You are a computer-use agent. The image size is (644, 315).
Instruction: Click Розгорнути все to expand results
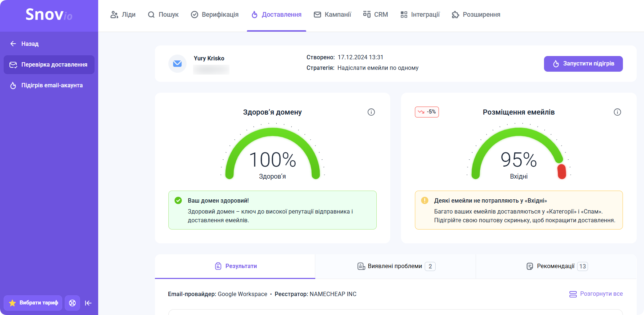(596, 294)
